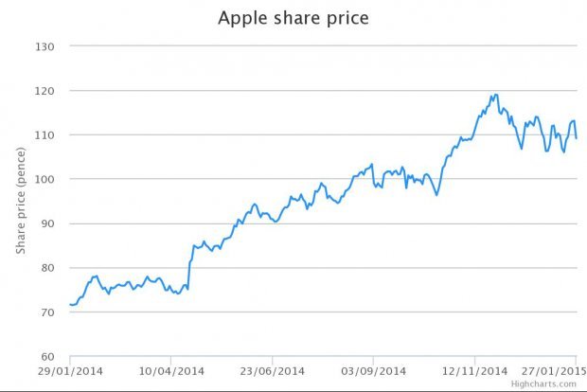This screenshot has height=392, width=587.
Task: Click the 120 y-axis value label
Action: click(x=46, y=91)
